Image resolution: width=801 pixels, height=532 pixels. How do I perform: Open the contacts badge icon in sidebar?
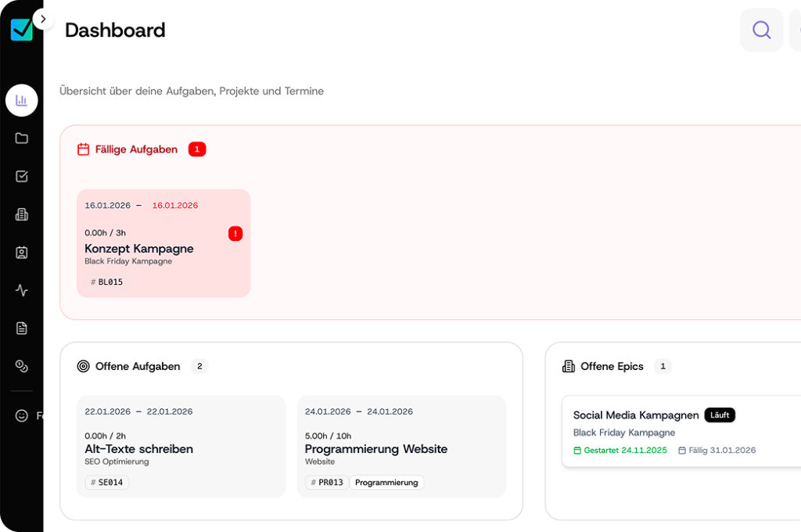pos(22,252)
